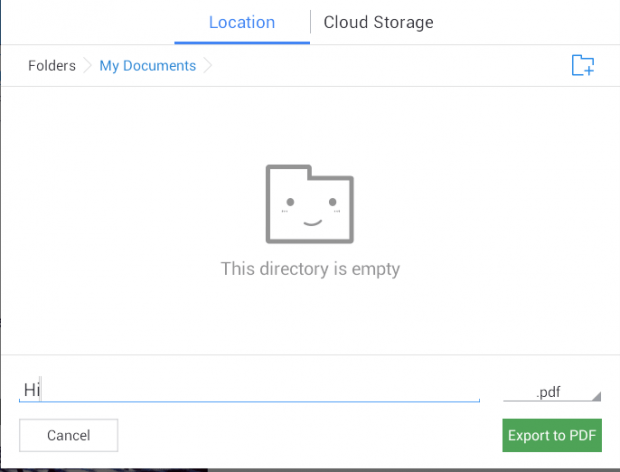
Task: Go to Folders in the breadcrumb
Action: tap(52, 66)
